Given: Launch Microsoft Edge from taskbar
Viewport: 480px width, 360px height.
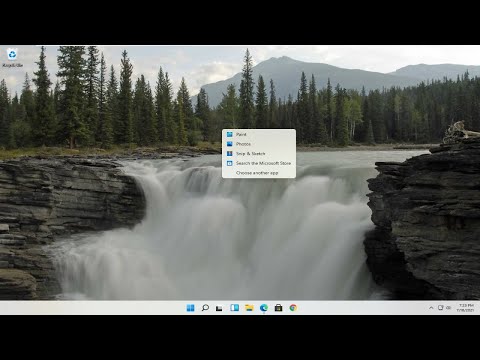Looking at the screenshot, I should coord(264,308).
